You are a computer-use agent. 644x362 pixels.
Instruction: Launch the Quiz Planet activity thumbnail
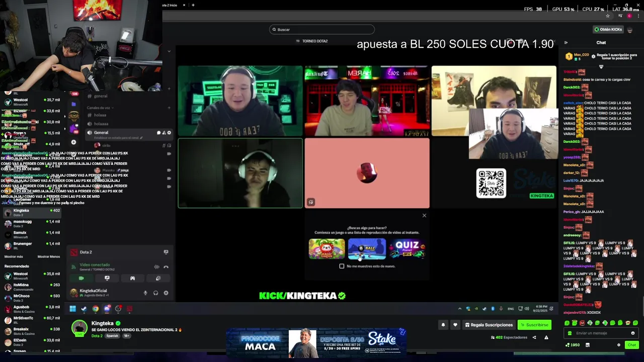point(407,249)
